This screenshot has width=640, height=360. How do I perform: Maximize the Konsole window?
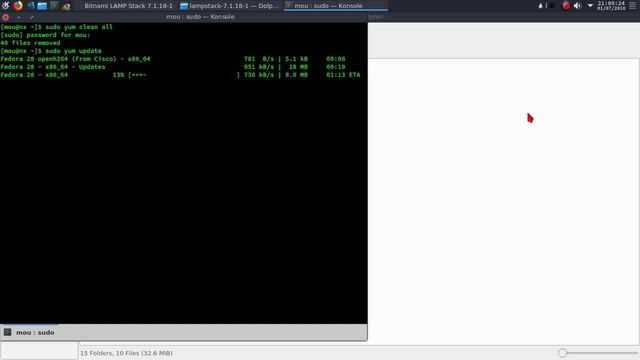pyautogui.click(x=31, y=17)
